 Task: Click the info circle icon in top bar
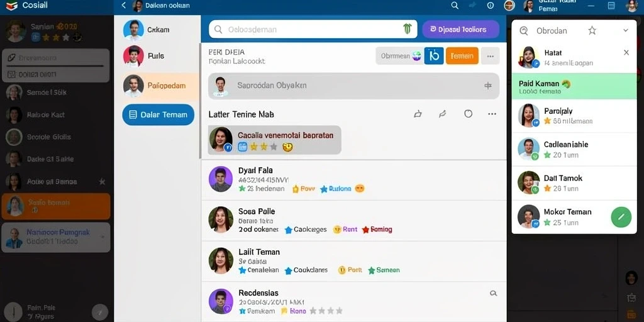point(491,5)
